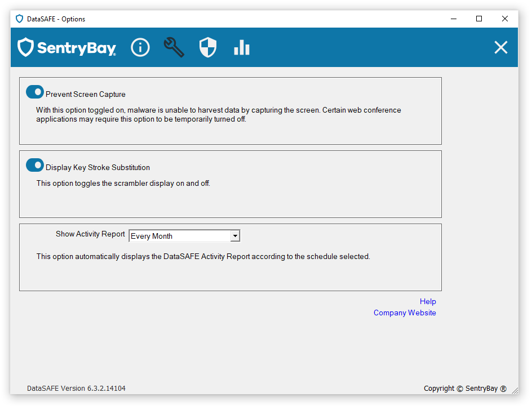Click the DataSAFE shield icon in the title bar
This screenshot has height=406, width=532.
pyautogui.click(x=19, y=19)
